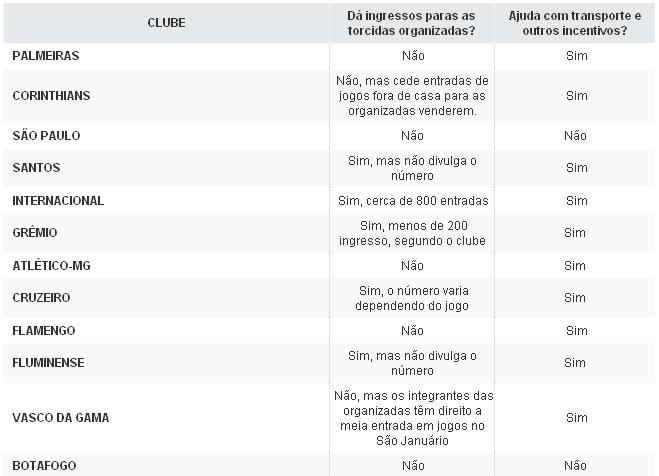Select the PALMEIRAS club name cell
The height and width of the screenshot is (476, 659).
(46, 56)
